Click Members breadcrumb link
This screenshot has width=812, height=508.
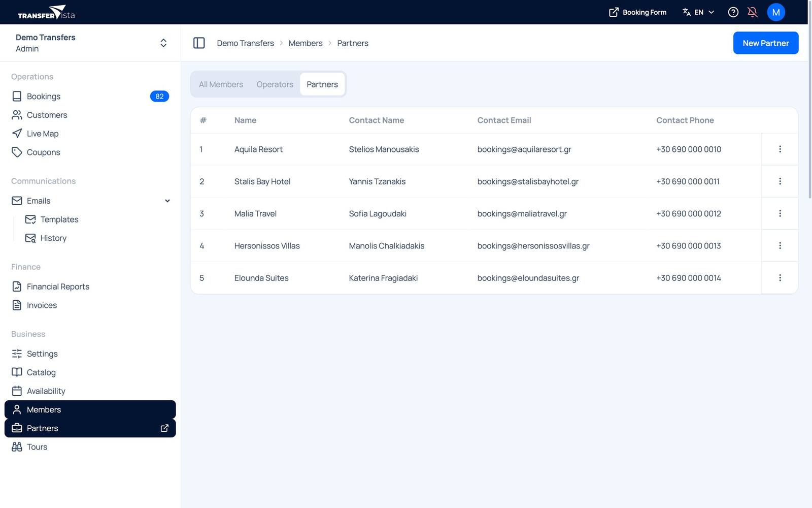tap(306, 43)
